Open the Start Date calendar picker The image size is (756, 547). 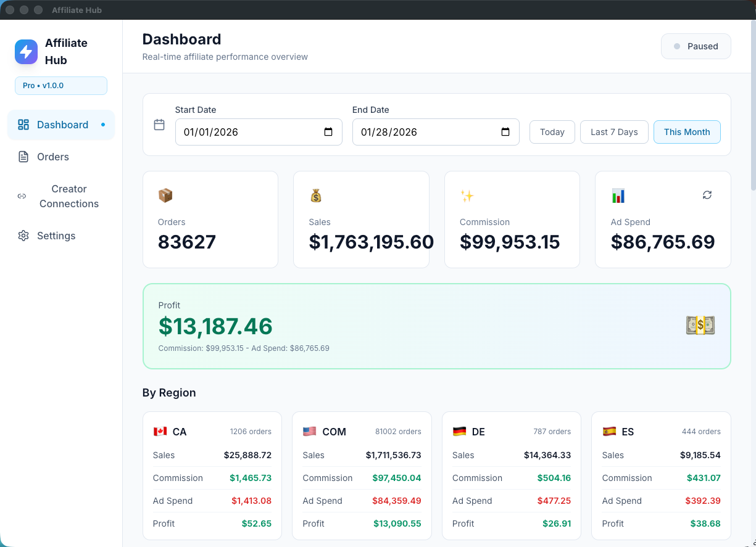pyautogui.click(x=328, y=132)
